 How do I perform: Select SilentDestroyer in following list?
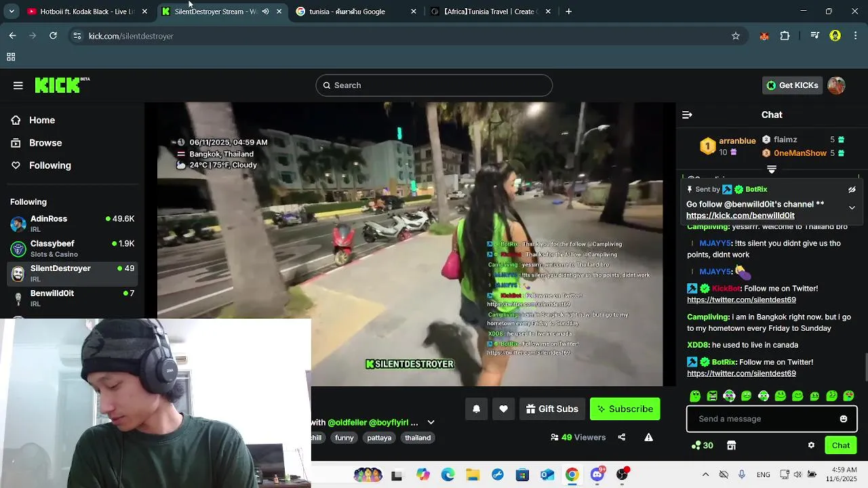click(x=72, y=273)
